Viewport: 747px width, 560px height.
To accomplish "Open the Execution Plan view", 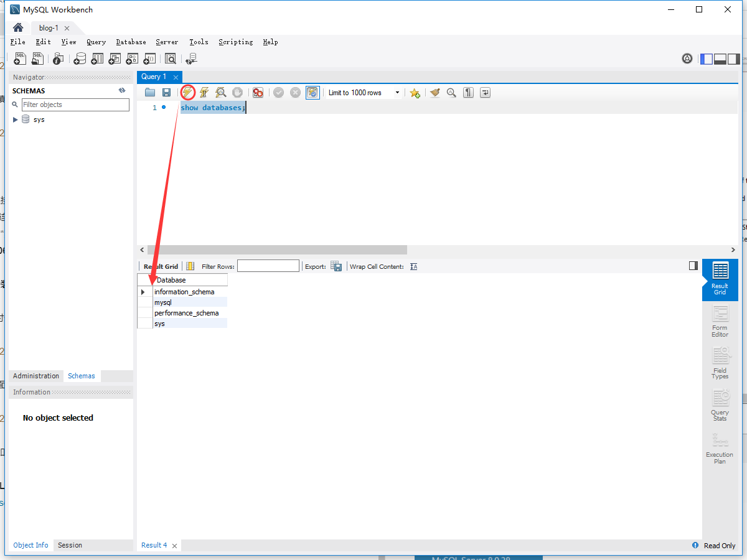I will point(720,448).
